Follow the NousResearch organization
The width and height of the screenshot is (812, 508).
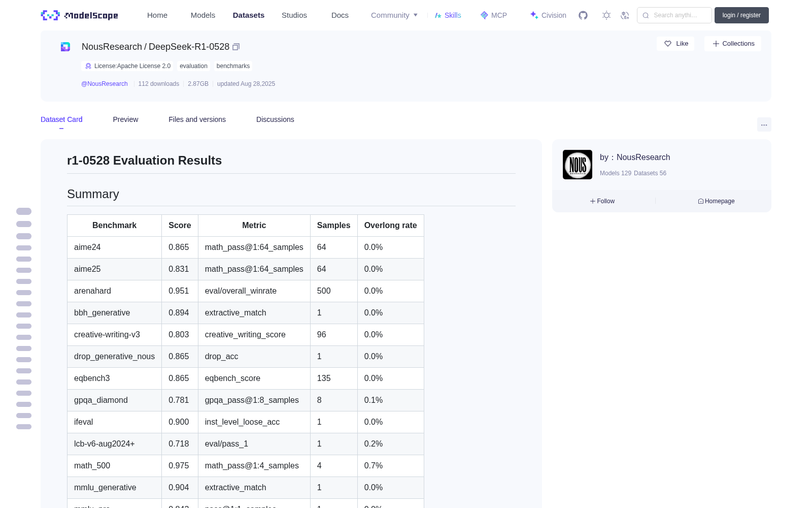(602, 201)
